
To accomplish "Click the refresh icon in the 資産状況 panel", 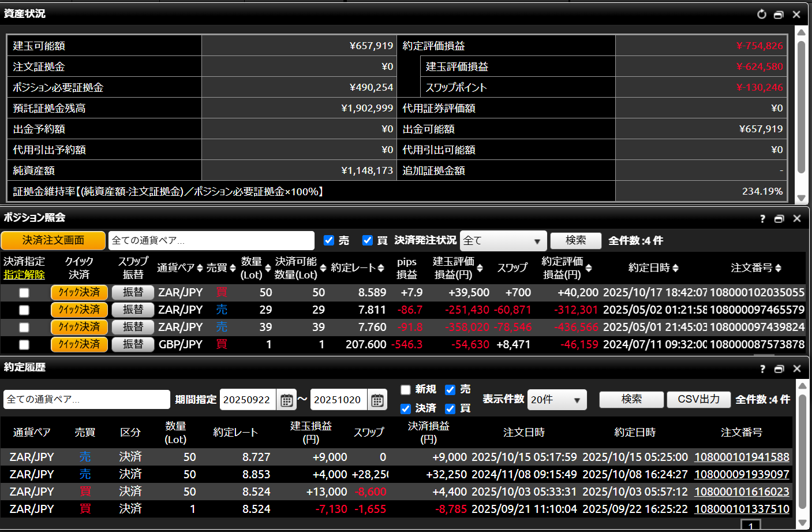I will tap(762, 14).
